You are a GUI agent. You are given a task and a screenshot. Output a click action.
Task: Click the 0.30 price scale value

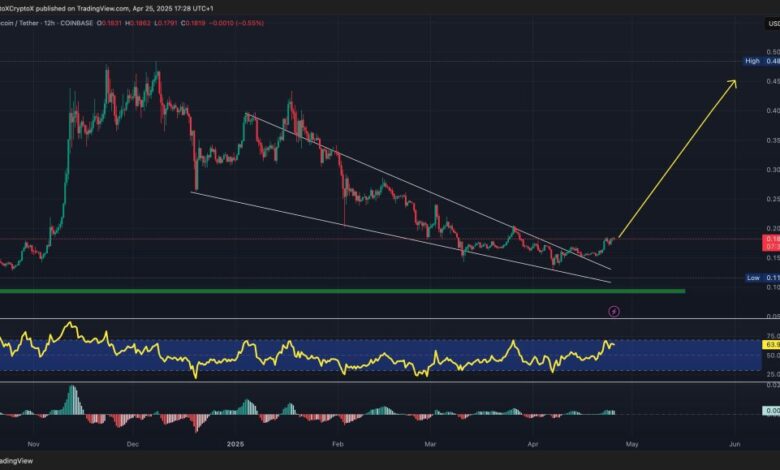pos(773,170)
